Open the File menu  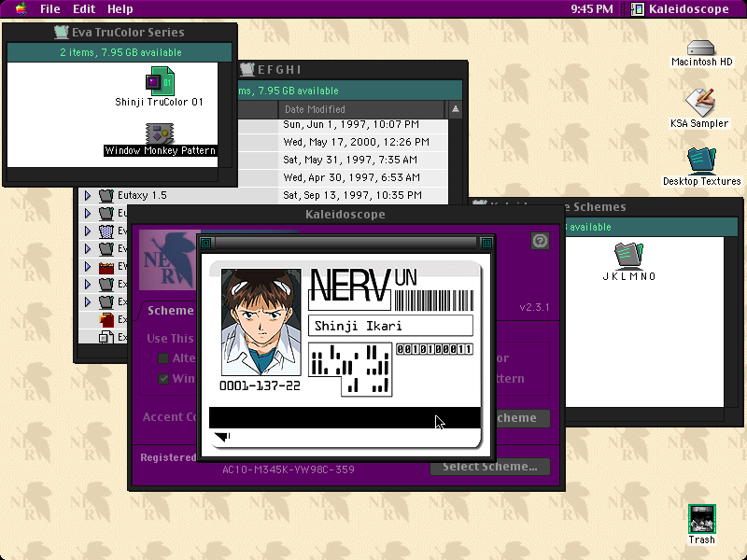pos(49,9)
